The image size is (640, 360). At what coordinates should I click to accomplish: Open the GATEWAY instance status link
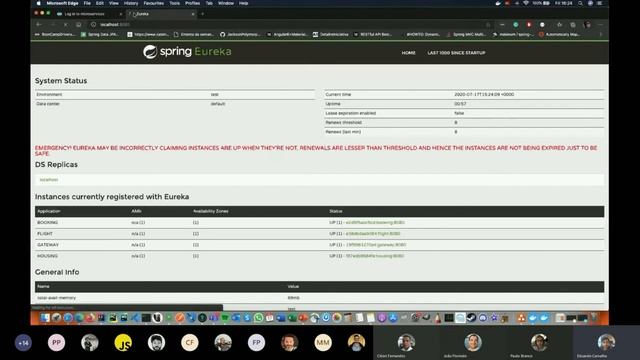376,245
